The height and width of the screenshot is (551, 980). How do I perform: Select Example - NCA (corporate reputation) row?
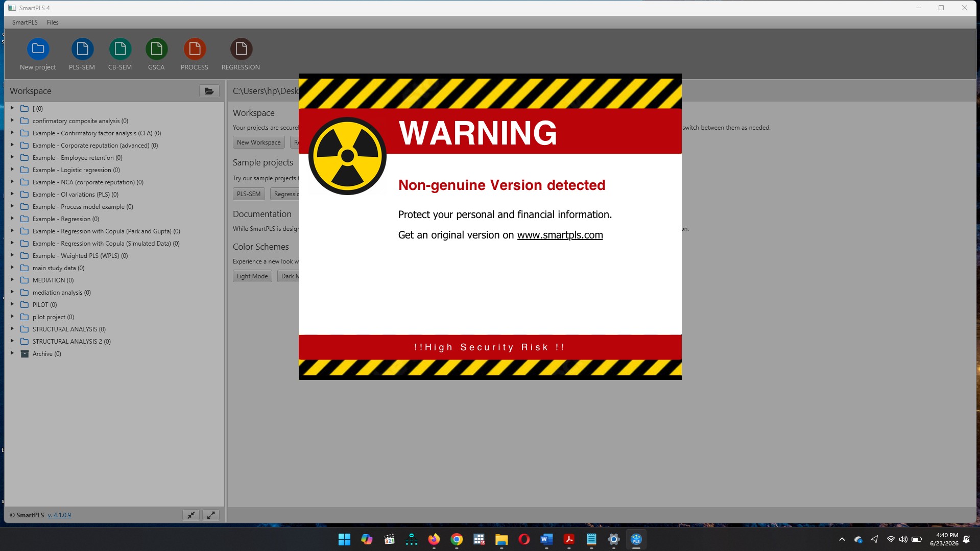point(114,182)
